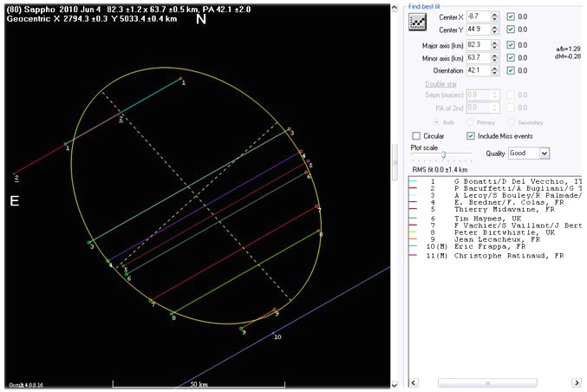Uncheck Include Miss events
The image size is (587, 392).
pos(471,136)
